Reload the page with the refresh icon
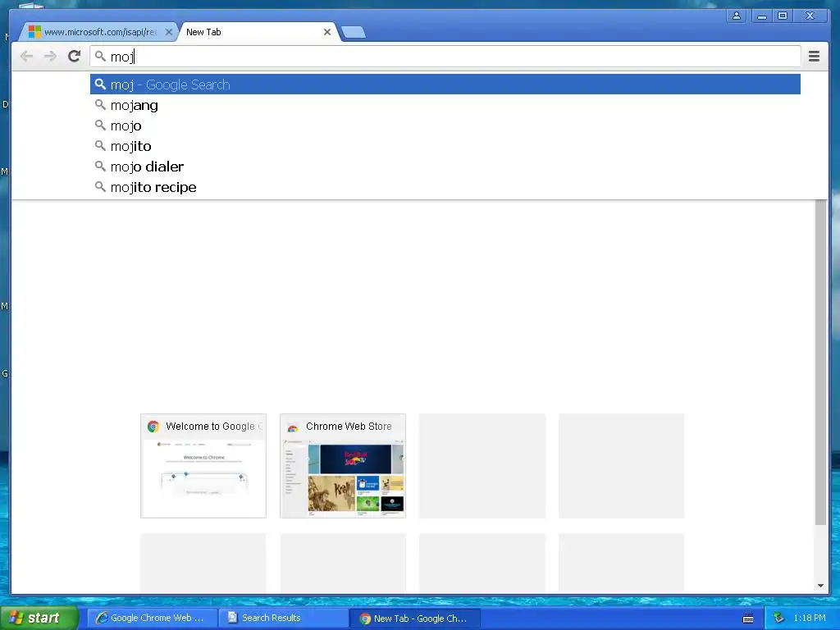This screenshot has width=840, height=630. pos(74,56)
